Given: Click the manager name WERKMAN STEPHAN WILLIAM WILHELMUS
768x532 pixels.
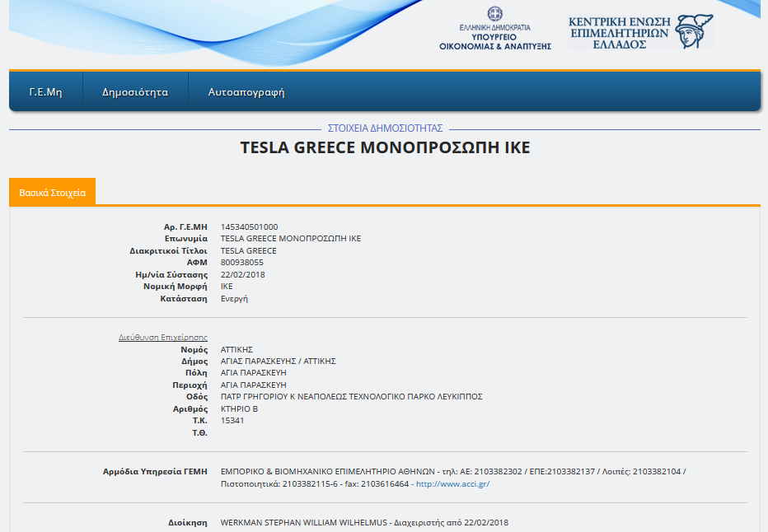Looking at the screenshot, I should (304, 523).
